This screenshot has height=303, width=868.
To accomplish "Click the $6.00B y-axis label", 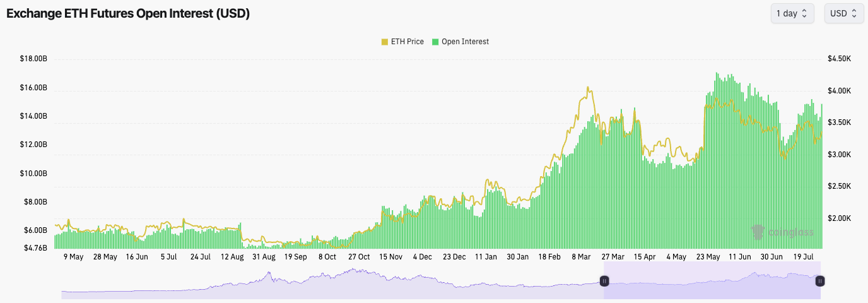I will (x=36, y=230).
